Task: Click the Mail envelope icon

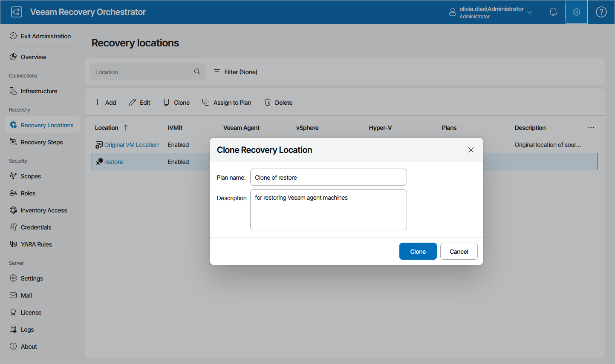Action: 13,295
